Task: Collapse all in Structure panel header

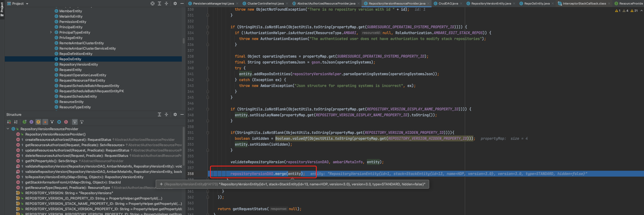Action: [x=166, y=114]
